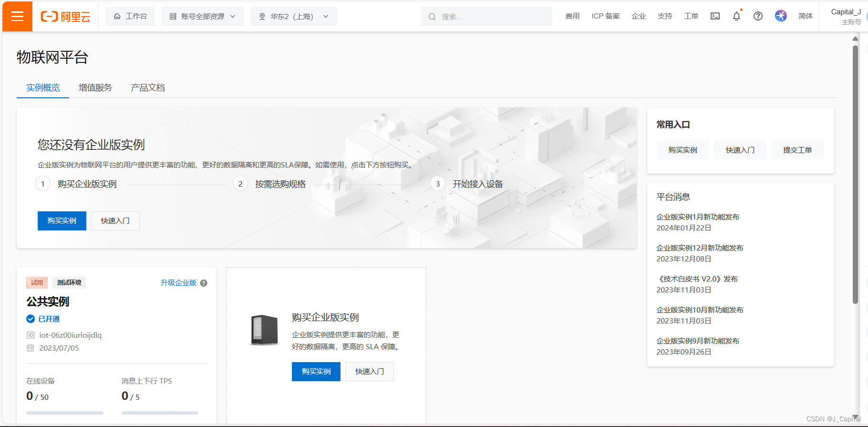Screen dimensions: 868x427
Task: Click 购买实例 in the enterprise instance card
Action: (316, 372)
